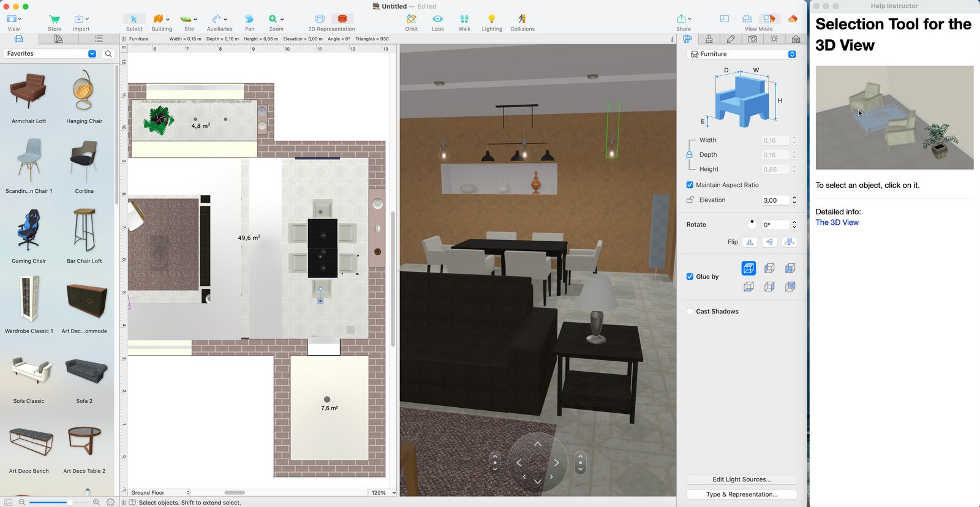This screenshot has width=980, height=507.
Task: Click the library search magnifier icon
Action: click(x=108, y=54)
